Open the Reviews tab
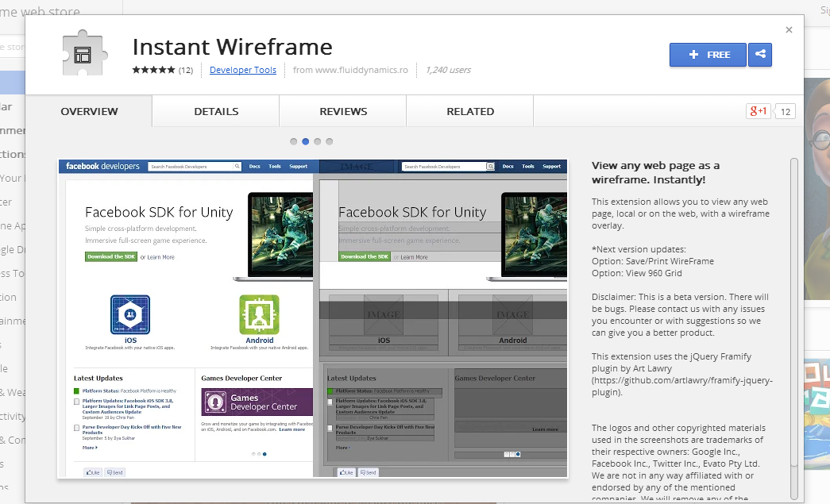This screenshot has width=830, height=504. click(x=343, y=112)
